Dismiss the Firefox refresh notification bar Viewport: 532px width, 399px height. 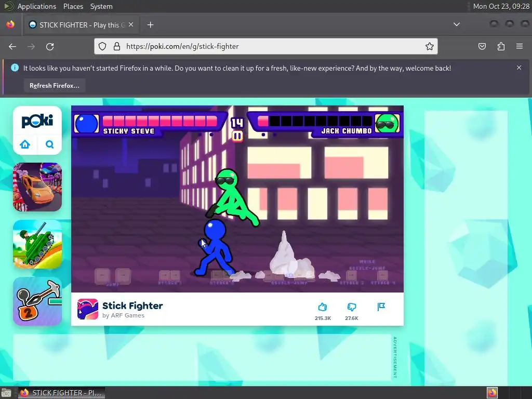click(x=519, y=68)
